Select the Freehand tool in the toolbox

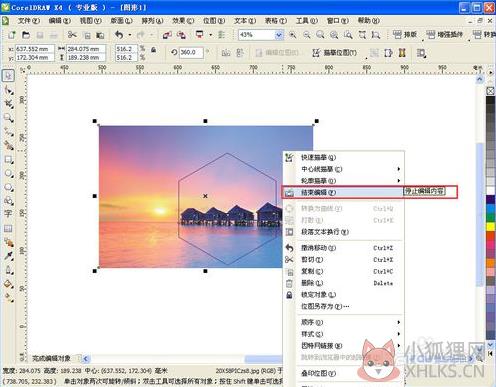[x=8, y=131]
